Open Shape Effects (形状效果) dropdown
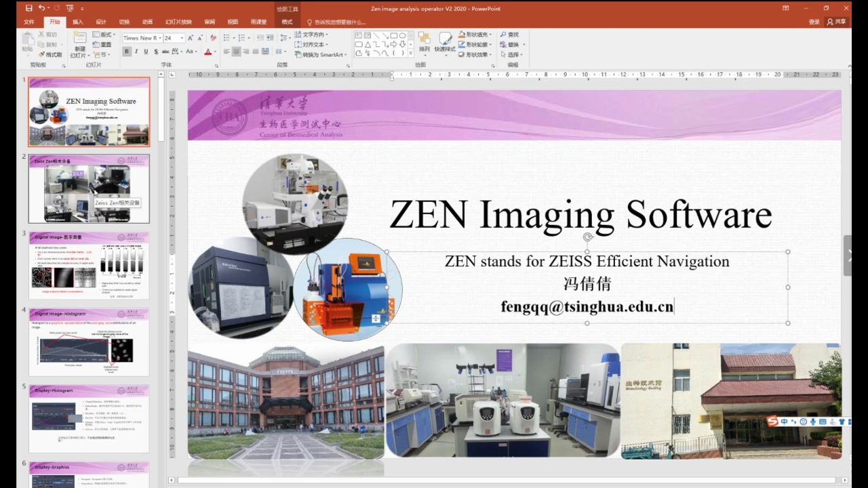The width and height of the screenshot is (868, 488). pyautogui.click(x=474, y=55)
